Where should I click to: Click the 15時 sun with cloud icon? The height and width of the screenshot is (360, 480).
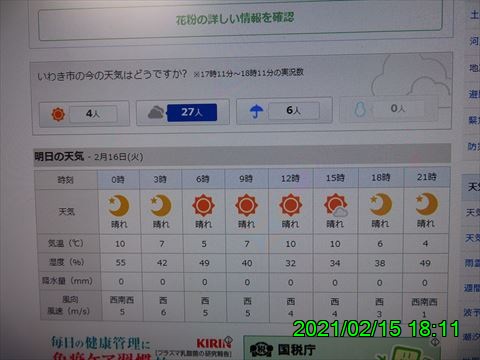pos(336,205)
